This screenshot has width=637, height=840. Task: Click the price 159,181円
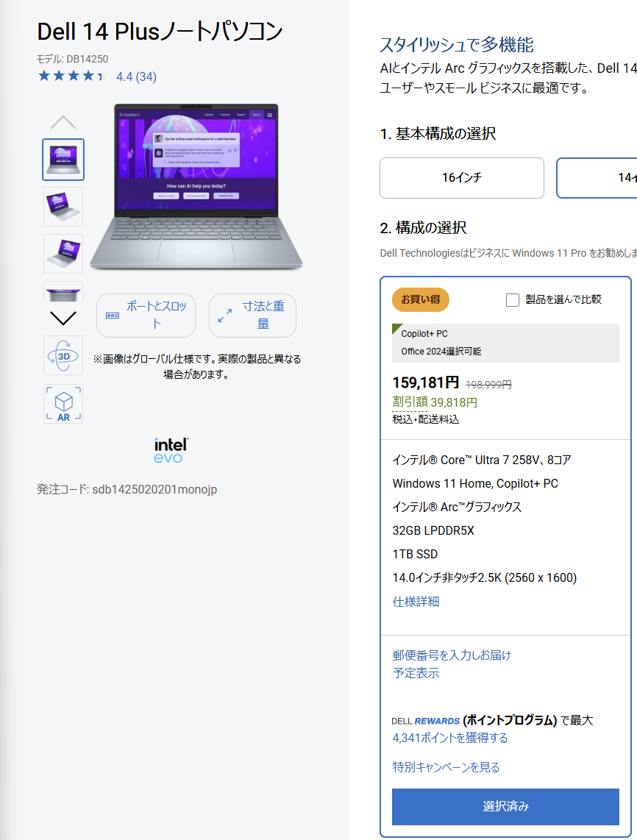425,382
